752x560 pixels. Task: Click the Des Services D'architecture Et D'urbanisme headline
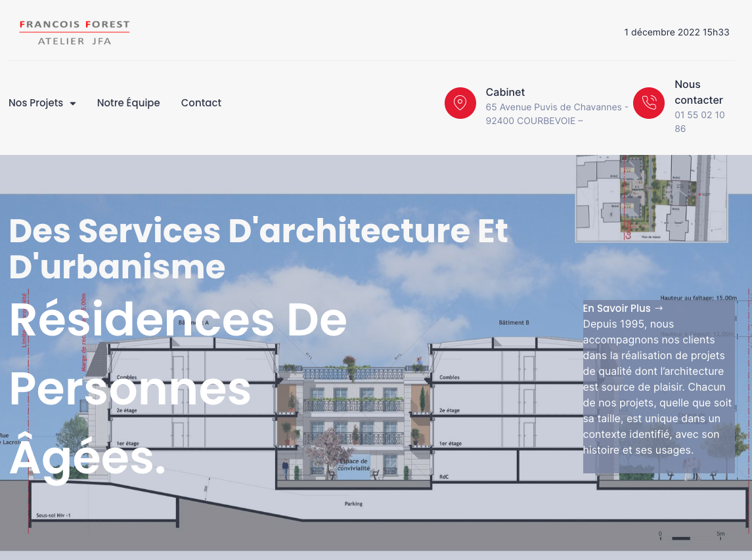pyautogui.click(x=258, y=248)
